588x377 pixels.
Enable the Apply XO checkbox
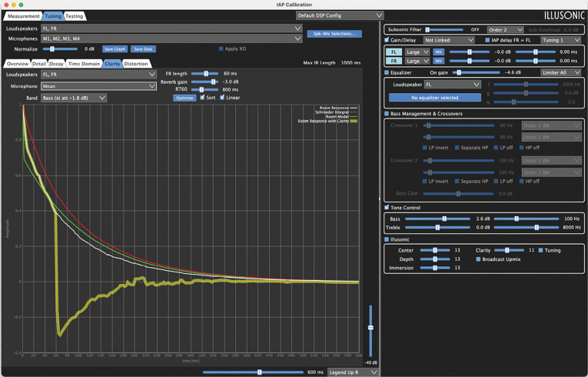tap(221, 48)
